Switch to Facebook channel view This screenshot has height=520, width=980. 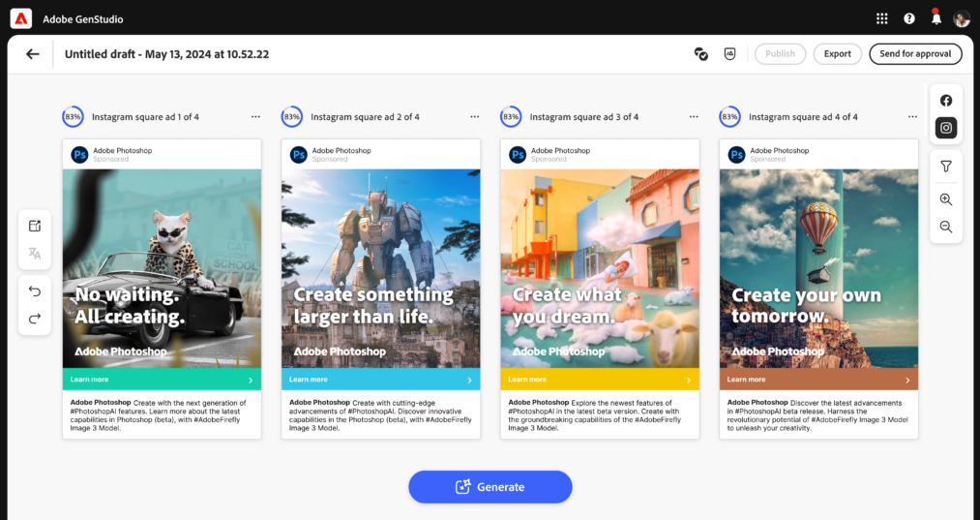click(945, 101)
